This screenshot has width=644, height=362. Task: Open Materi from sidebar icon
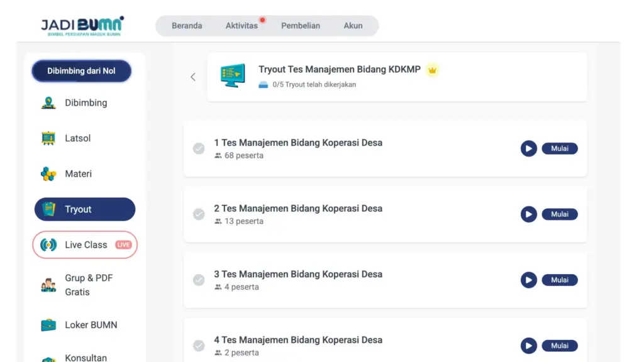48,174
